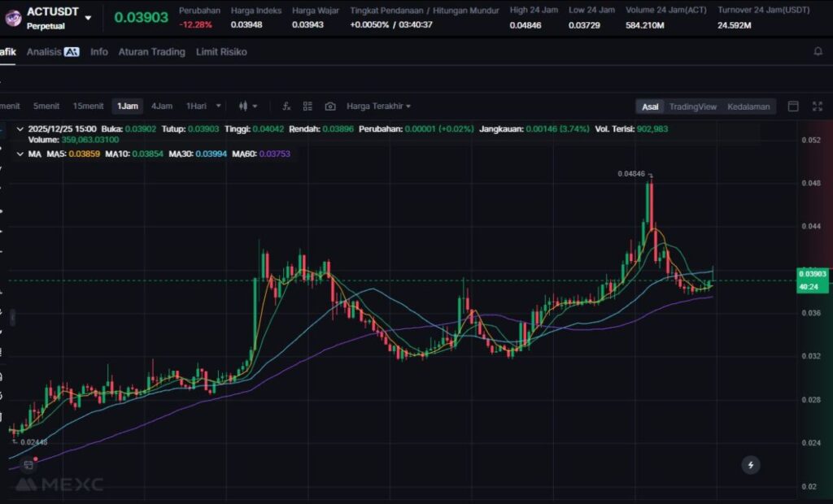This screenshot has height=504, width=833.
Task: Enter fullscreen chart mode
Action: click(818, 106)
